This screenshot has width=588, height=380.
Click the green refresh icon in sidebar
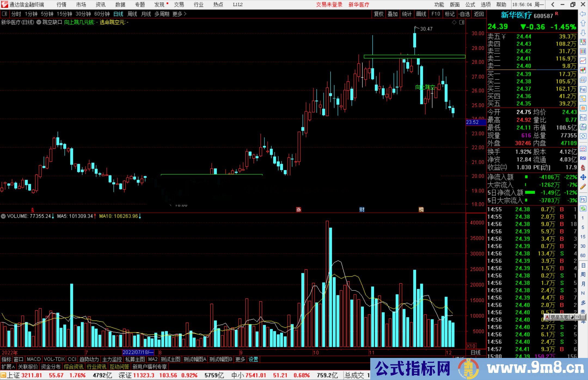pos(583,209)
